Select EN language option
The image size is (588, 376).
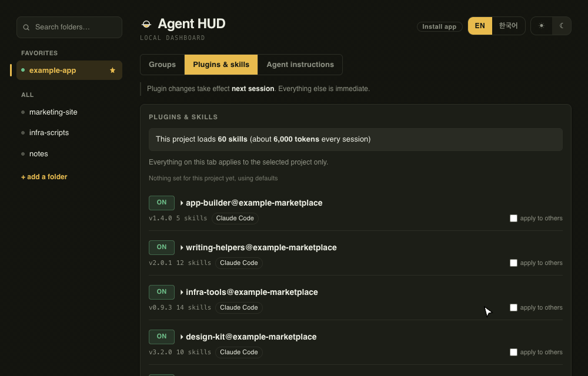(480, 26)
